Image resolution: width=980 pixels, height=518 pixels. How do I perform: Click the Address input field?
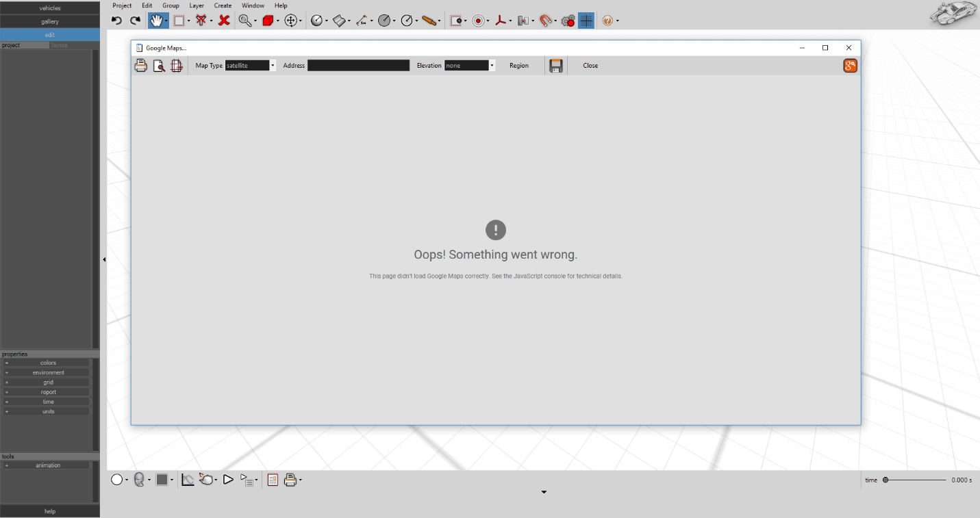[x=358, y=66]
